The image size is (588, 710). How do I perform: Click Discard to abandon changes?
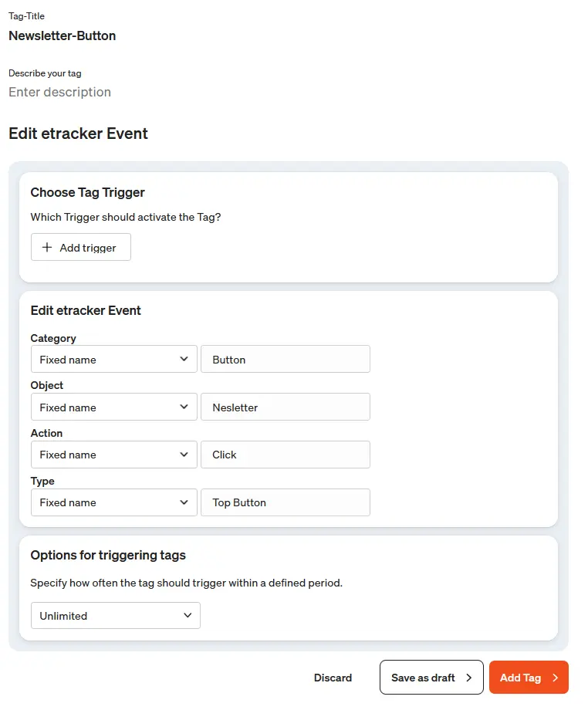click(333, 677)
